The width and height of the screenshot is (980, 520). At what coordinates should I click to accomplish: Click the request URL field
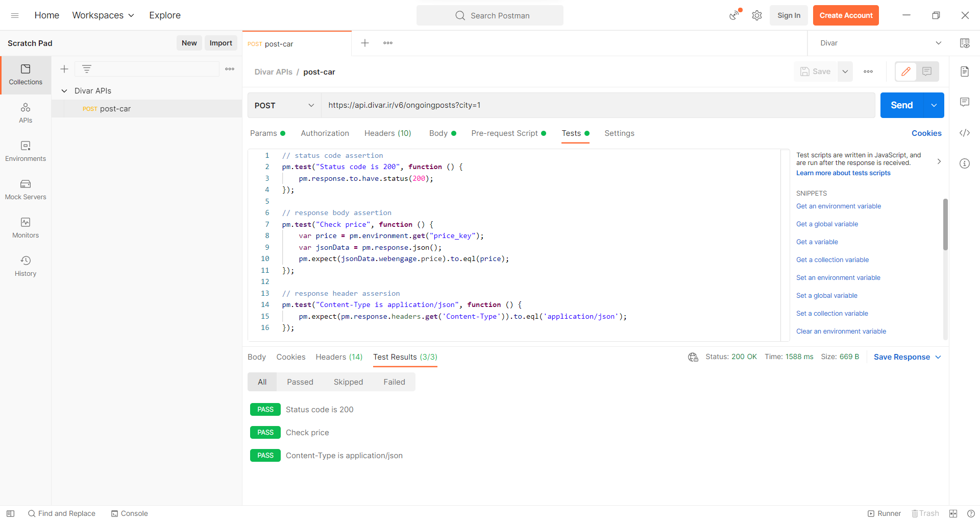click(598, 105)
